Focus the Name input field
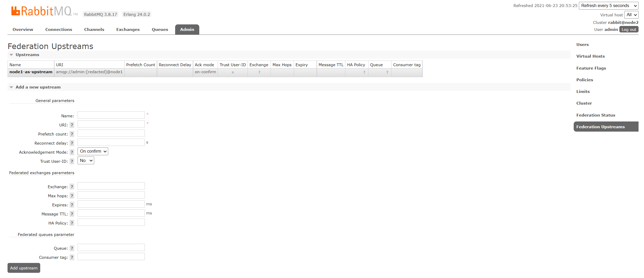The image size is (644, 278). click(111, 115)
